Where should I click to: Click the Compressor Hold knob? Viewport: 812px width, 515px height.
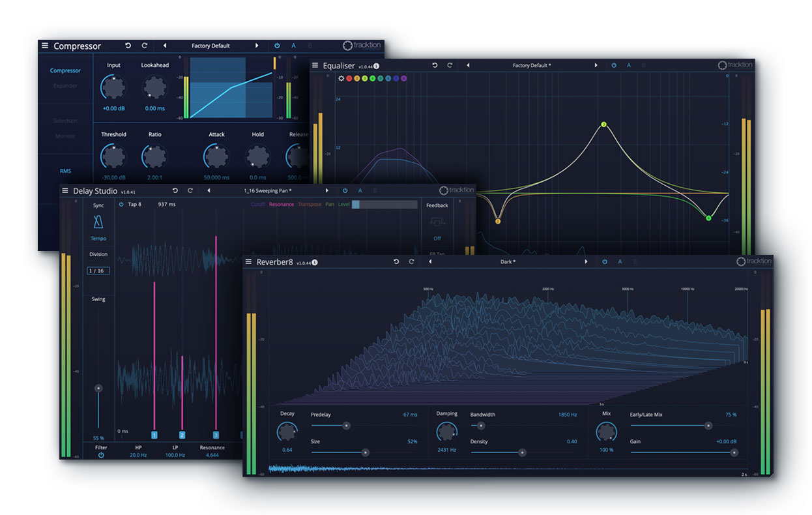pyautogui.click(x=258, y=156)
